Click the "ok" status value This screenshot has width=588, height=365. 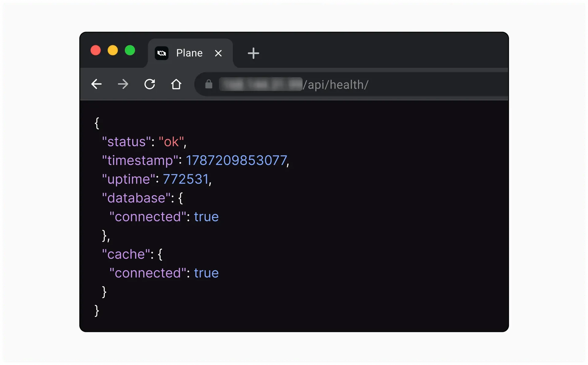(x=171, y=142)
